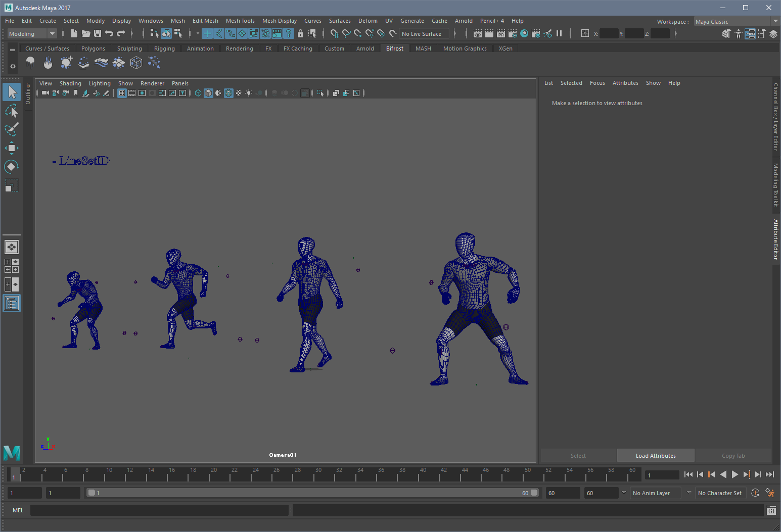Switch to the Rigging shelf tab
Viewport: 781px width, 532px height.
164,49
